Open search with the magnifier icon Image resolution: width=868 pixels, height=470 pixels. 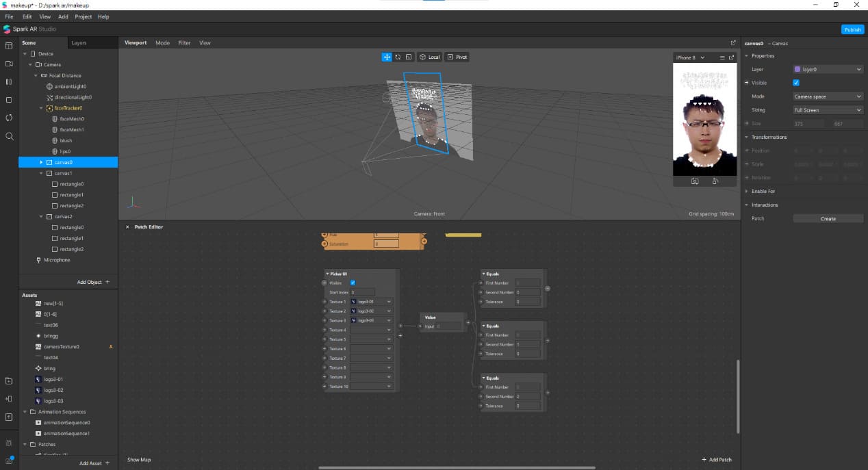point(9,136)
